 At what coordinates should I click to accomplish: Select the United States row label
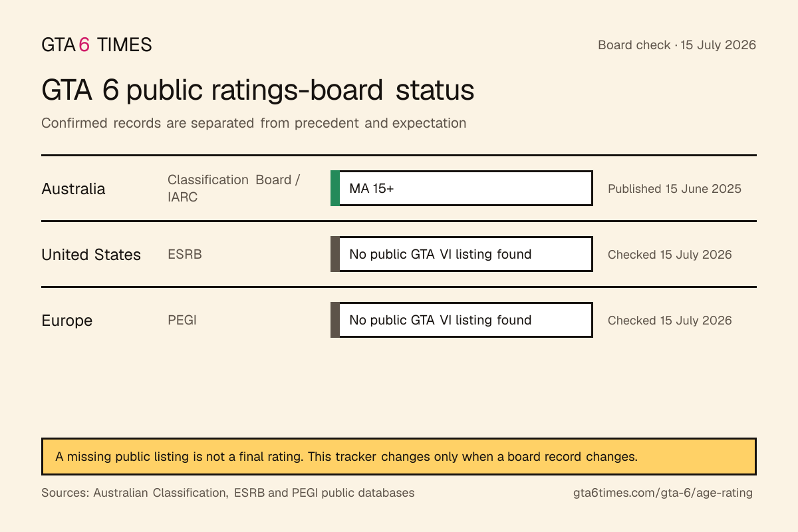coord(91,255)
